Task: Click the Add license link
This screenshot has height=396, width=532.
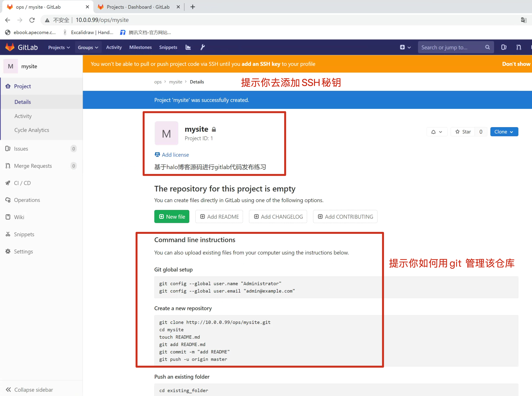Action: (175, 155)
